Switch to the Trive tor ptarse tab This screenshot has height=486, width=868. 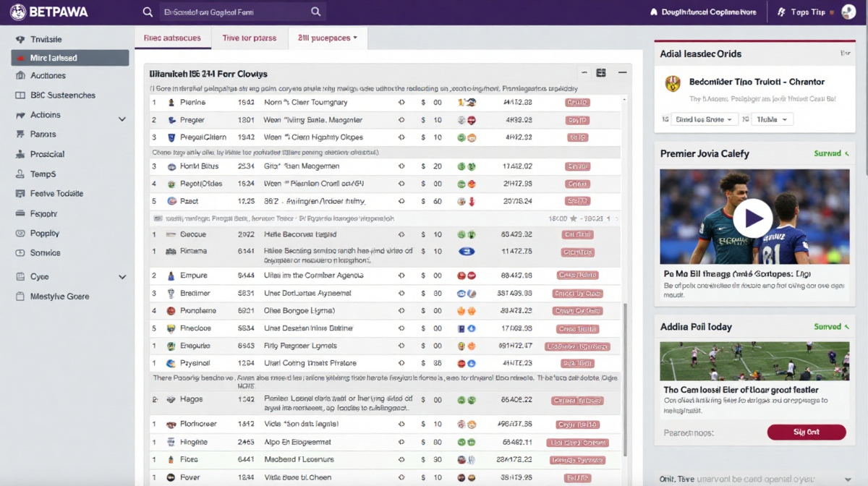point(249,38)
